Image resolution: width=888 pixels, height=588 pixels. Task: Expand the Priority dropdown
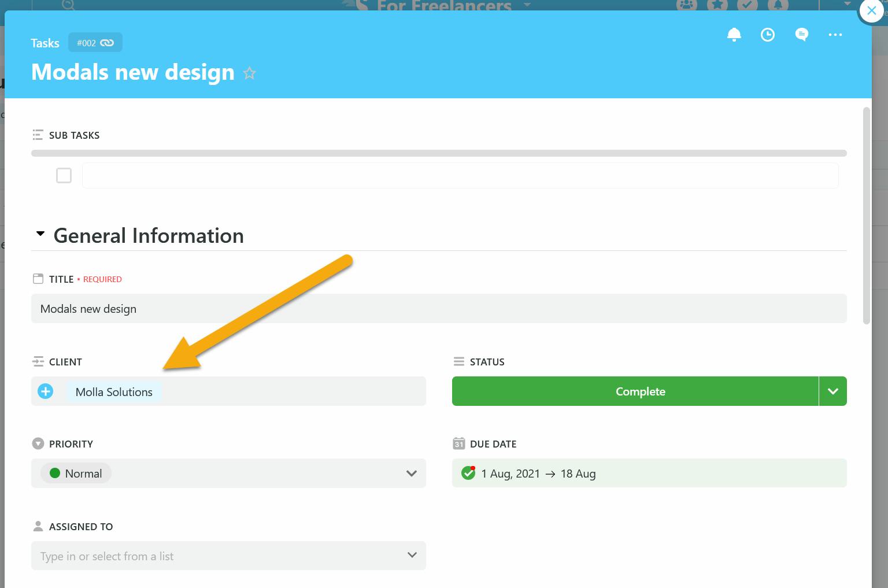click(411, 474)
